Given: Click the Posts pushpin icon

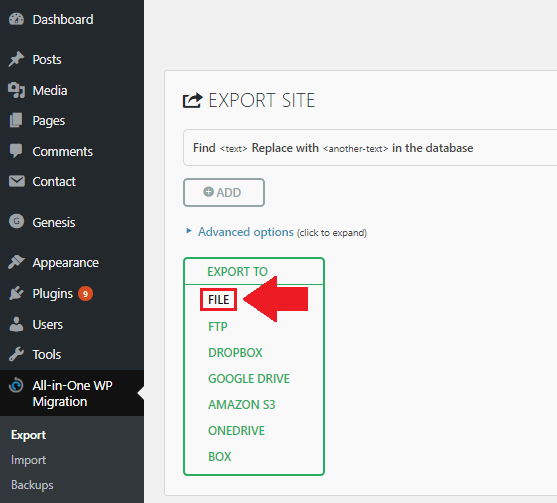Looking at the screenshot, I should point(16,59).
